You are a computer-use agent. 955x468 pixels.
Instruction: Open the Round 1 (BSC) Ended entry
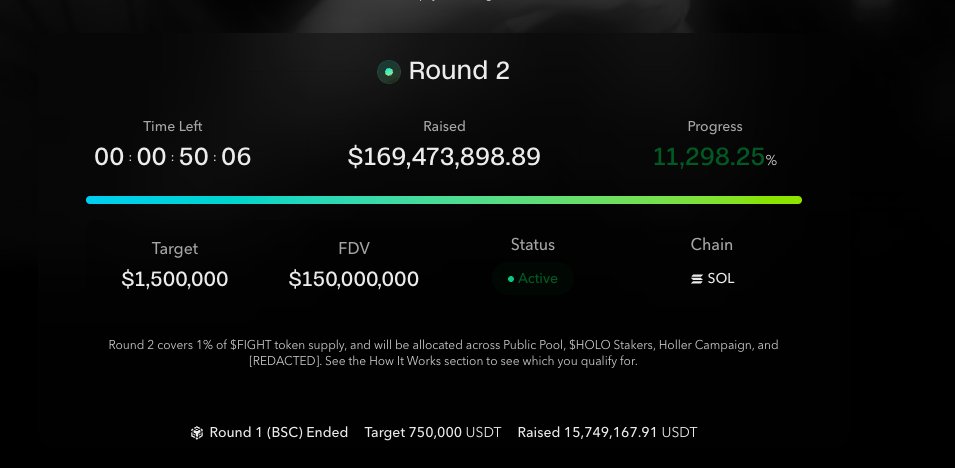[x=278, y=433]
